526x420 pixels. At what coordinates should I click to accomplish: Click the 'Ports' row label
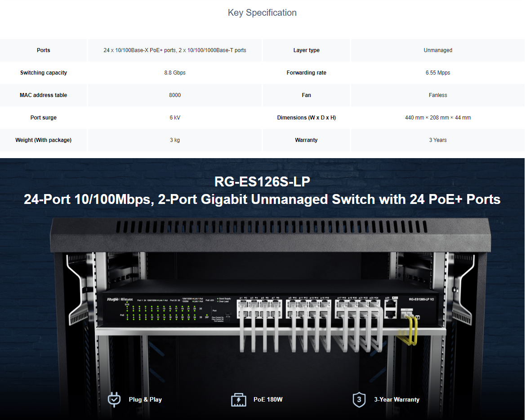click(43, 50)
